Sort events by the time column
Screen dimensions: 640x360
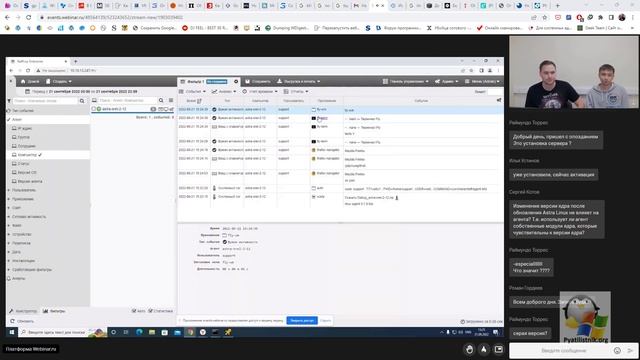tap(193, 100)
